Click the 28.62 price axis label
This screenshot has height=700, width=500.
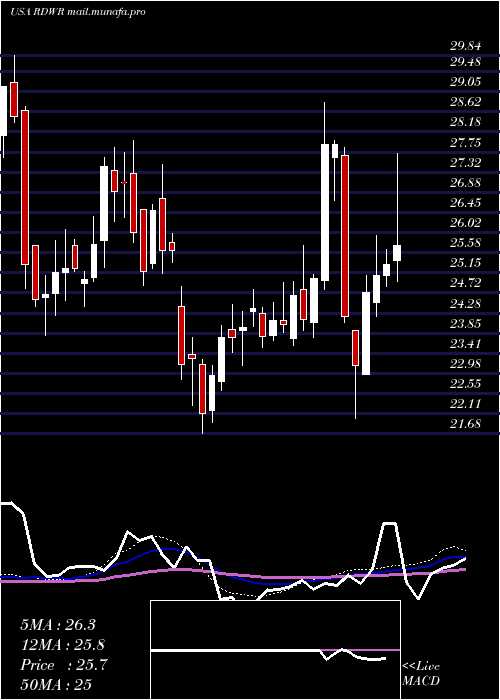(465, 102)
